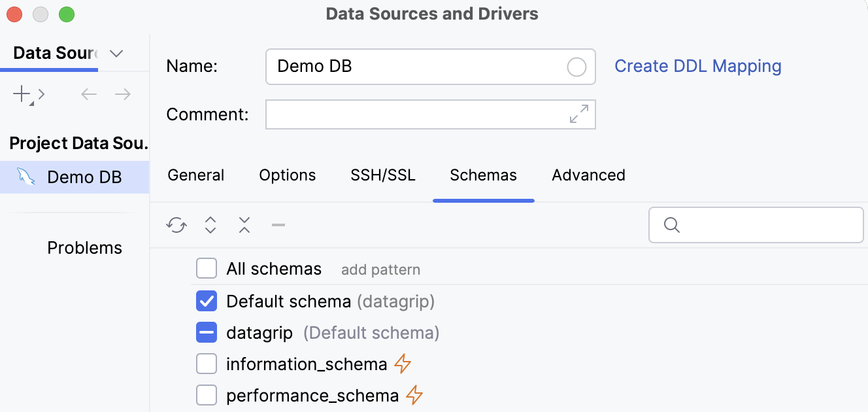This screenshot has width=868, height=412.
Task: Toggle the partially checked datagrip schema
Action: click(x=207, y=332)
